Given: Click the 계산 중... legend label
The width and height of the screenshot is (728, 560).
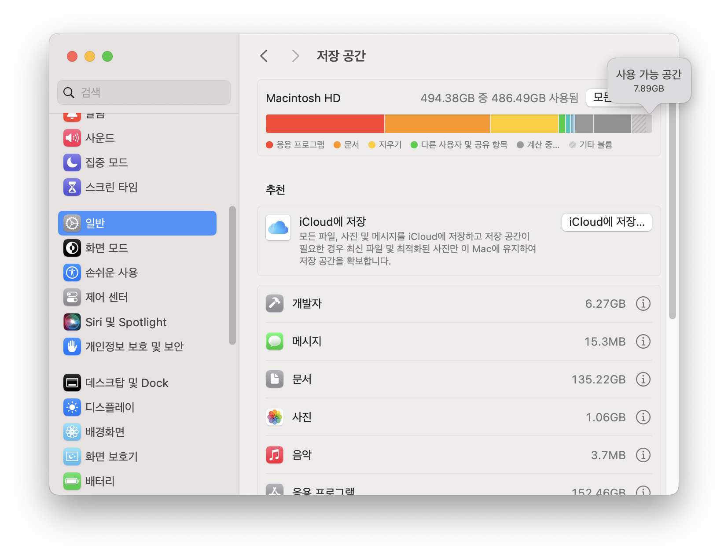Looking at the screenshot, I should coord(543,145).
